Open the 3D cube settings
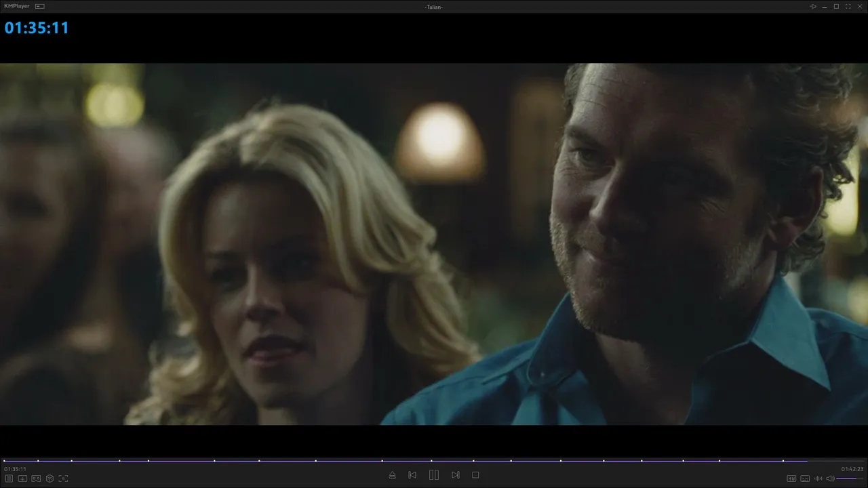Screen dimensions: 868x488 pos(50,479)
